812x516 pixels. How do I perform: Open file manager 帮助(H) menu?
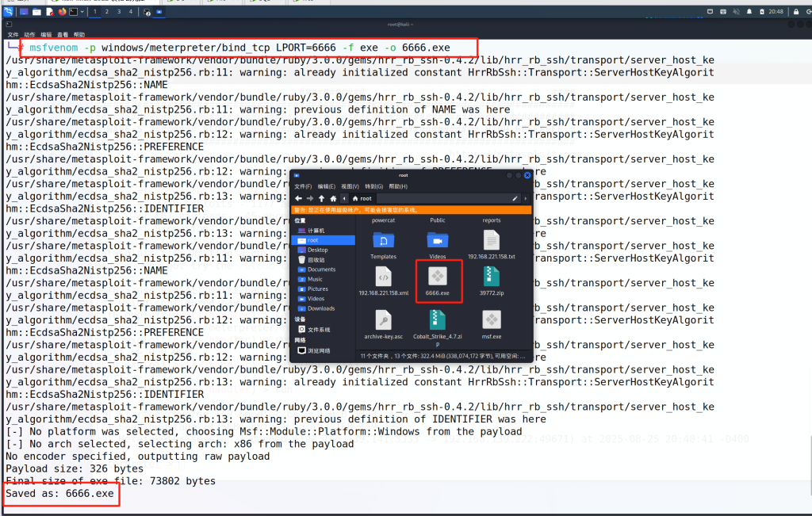tap(398, 186)
